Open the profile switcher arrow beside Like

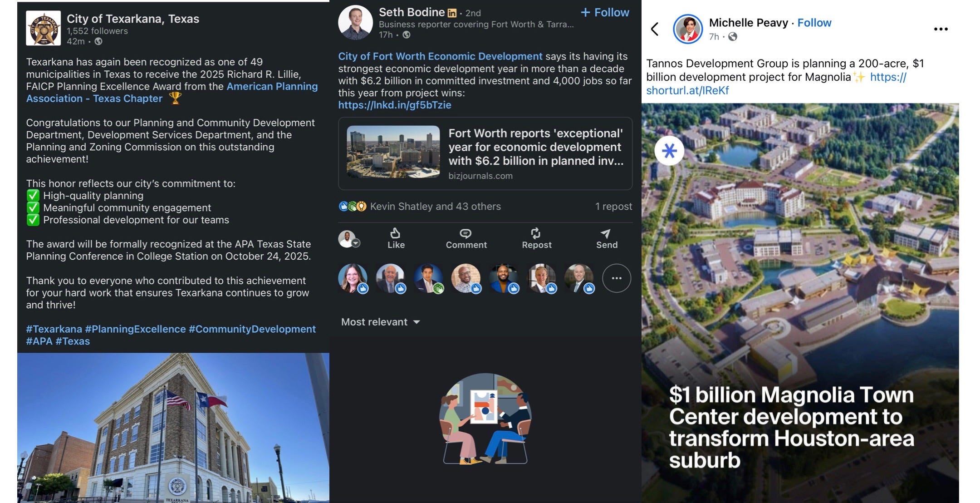(x=356, y=243)
